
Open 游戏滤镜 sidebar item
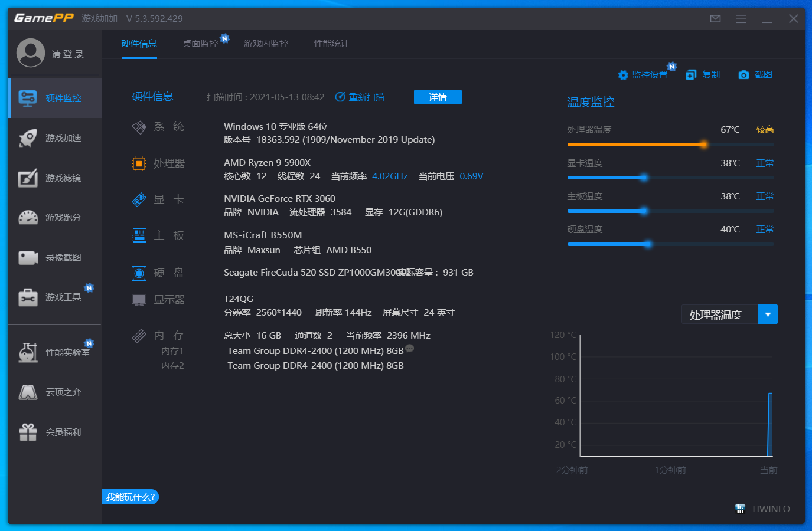click(x=55, y=178)
